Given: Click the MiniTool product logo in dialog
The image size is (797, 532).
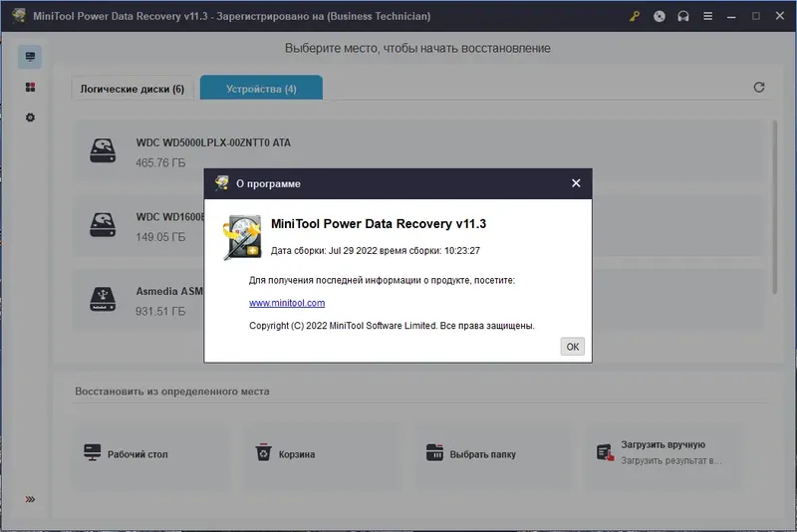Looking at the screenshot, I should point(242,237).
